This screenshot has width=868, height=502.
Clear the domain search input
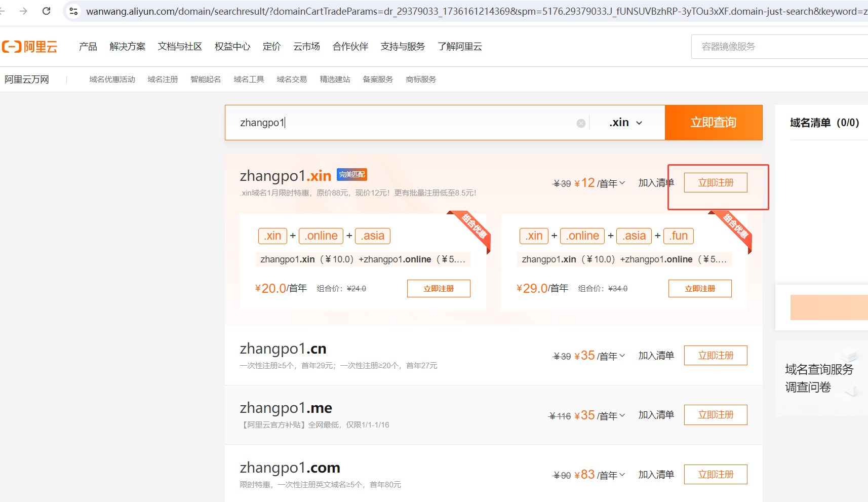coord(581,123)
